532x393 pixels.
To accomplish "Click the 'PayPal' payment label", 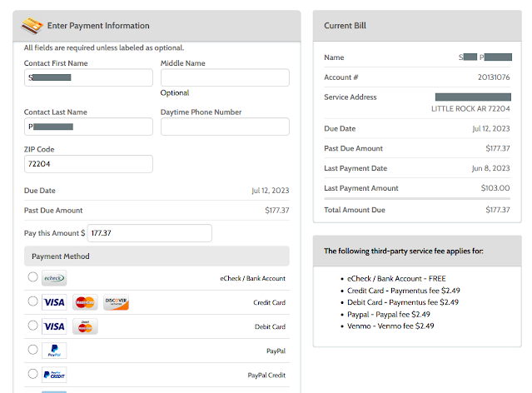I will click(276, 351).
